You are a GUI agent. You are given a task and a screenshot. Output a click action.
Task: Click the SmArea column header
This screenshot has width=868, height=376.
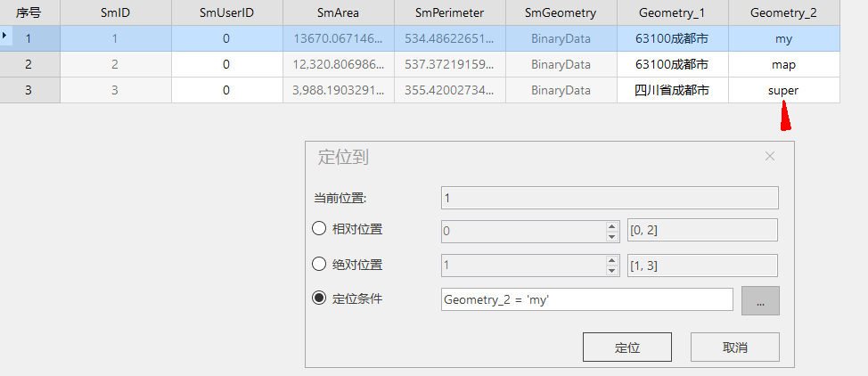click(x=339, y=12)
